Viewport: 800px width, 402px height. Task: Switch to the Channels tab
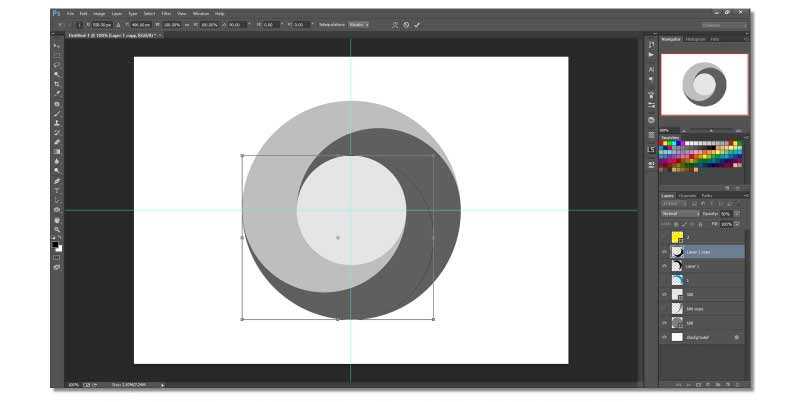click(x=688, y=195)
